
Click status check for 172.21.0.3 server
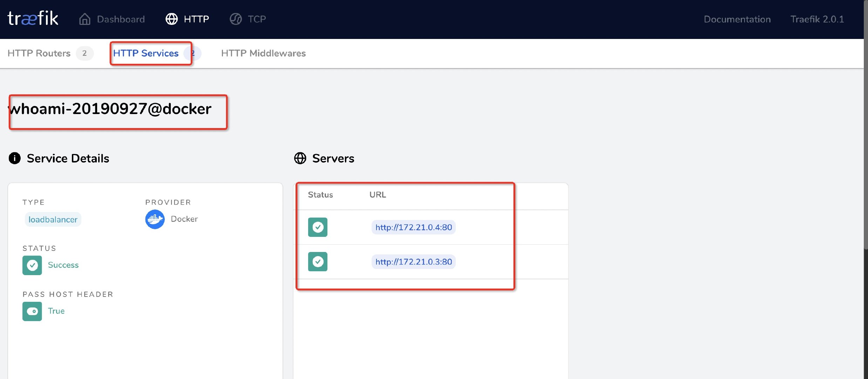318,262
